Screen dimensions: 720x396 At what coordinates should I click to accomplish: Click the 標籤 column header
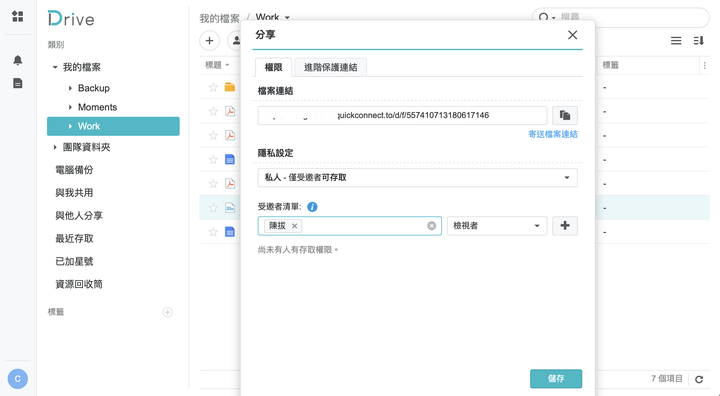pyautogui.click(x=610, y=65)
